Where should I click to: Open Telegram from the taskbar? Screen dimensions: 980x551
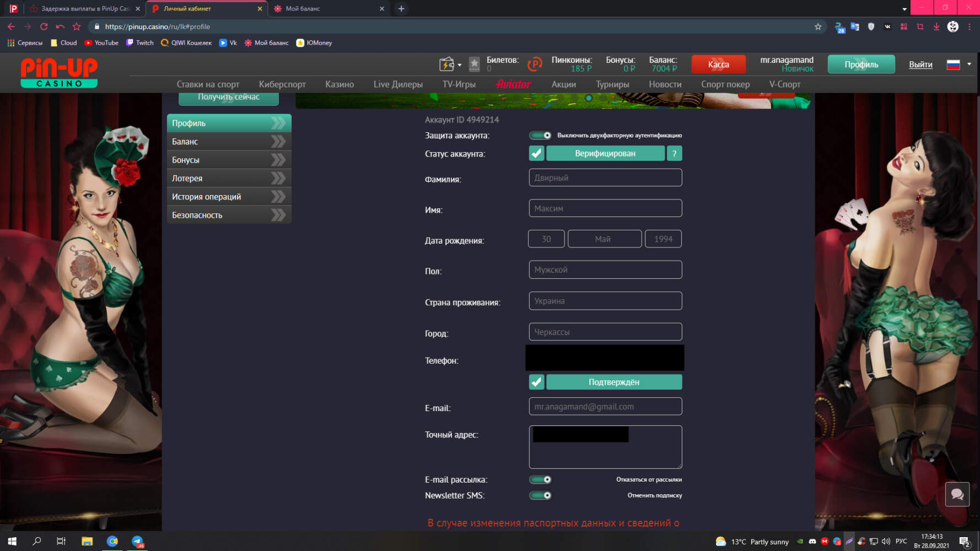tap(137, 541)
